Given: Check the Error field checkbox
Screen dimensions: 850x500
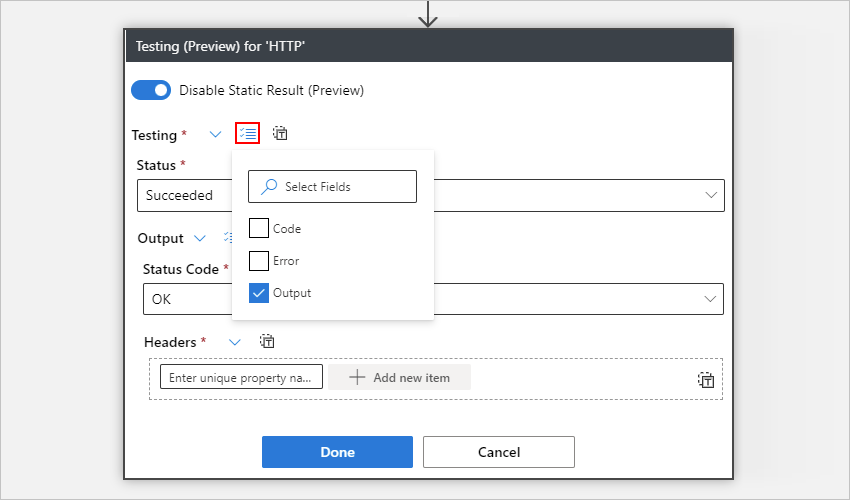Looking at the screenshot, I should click(x=259, y=261).
